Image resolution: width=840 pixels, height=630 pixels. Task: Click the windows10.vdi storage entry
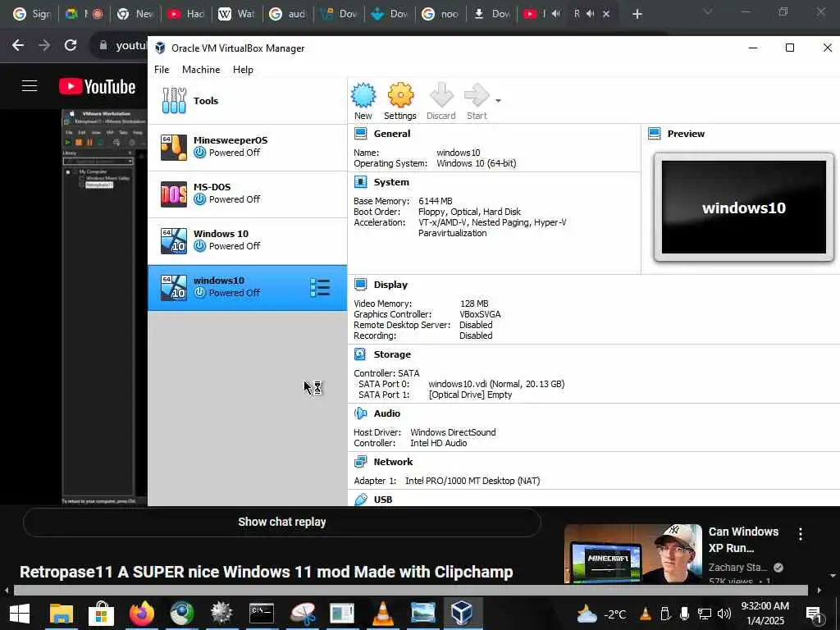pos(496,384)
